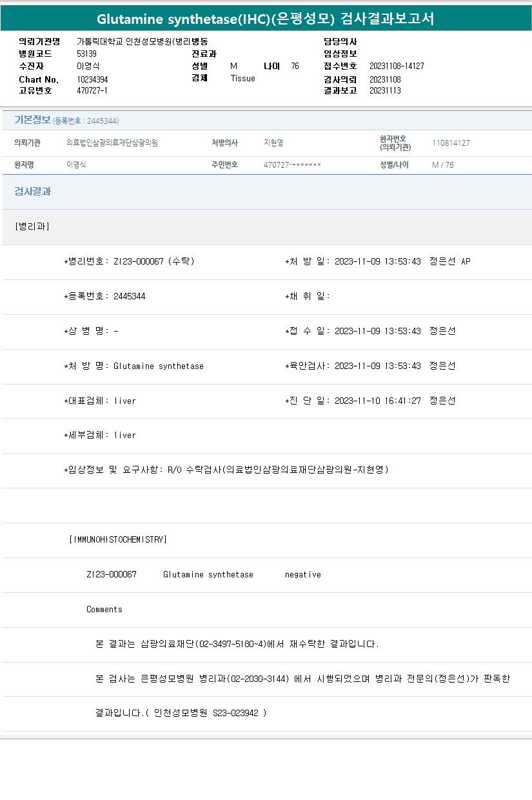Click clinical info line R/O 수탁검사
This screenshot has height=800, width=532.
[x=226, y=470]
